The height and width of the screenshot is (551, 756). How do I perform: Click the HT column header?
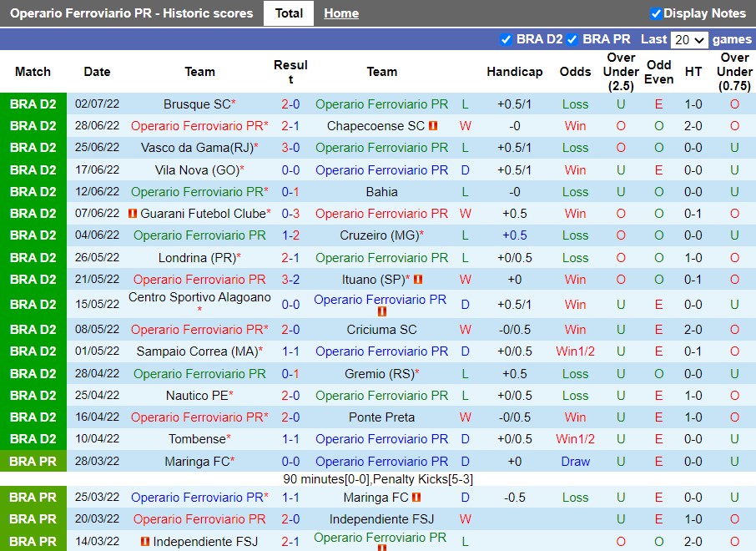coord(693,72)
